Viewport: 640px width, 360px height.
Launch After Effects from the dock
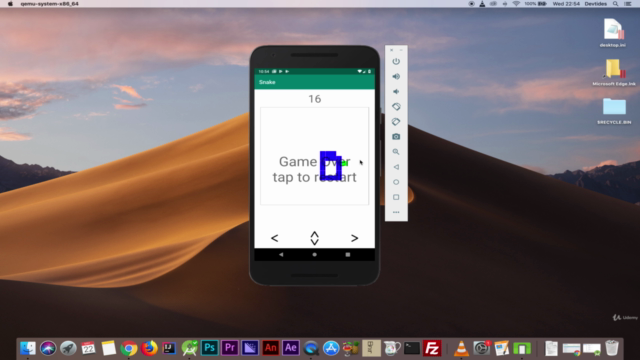[291, 348]
